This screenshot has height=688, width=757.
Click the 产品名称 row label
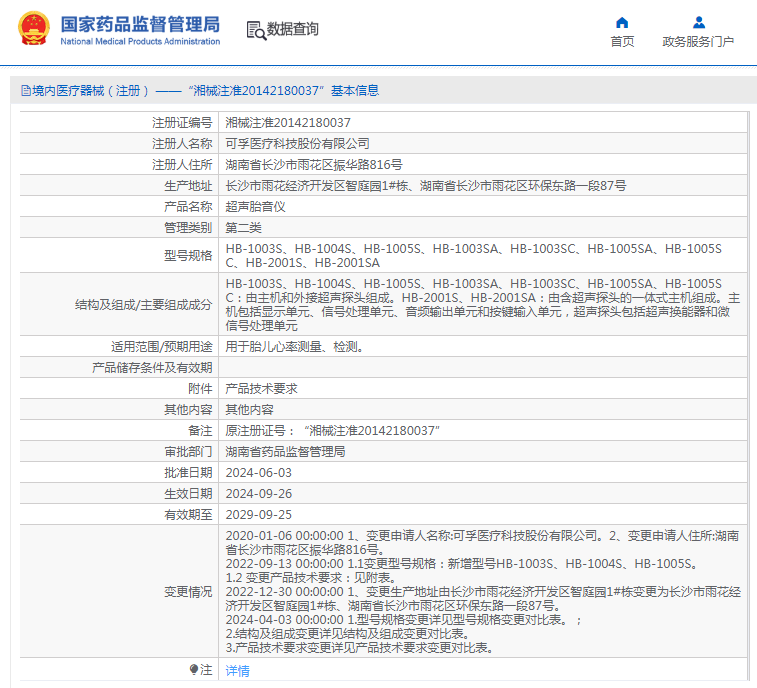tap(188, 207)
